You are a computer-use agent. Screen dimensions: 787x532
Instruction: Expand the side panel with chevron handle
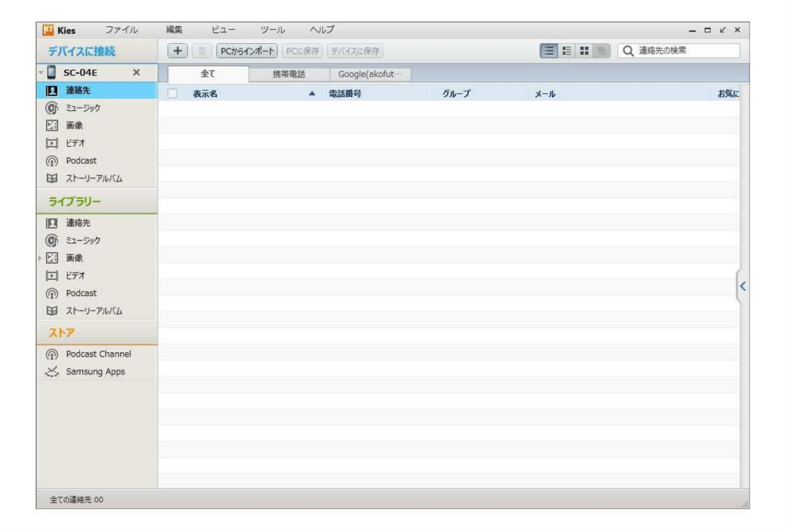742,286
